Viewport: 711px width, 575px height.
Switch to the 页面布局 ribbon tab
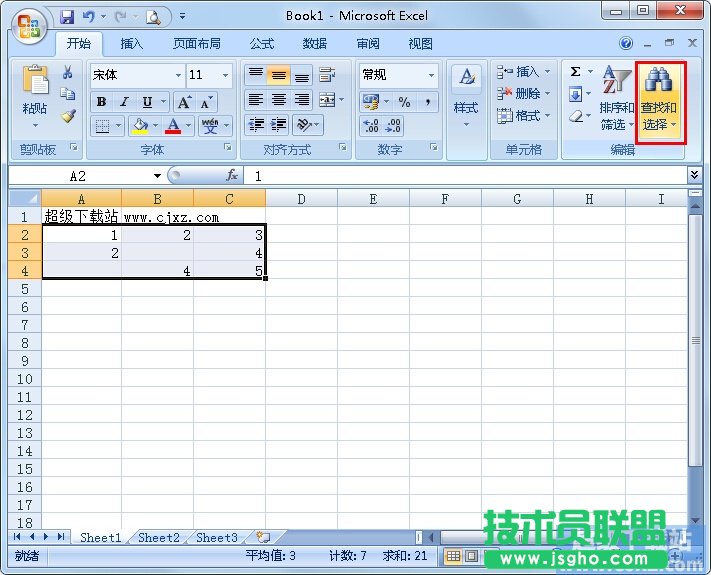point(197,44)
